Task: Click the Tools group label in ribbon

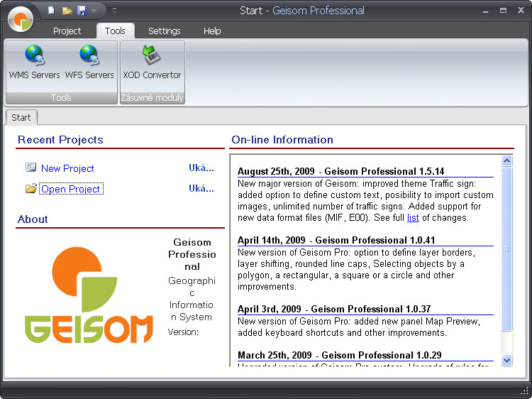Action: 61,98
